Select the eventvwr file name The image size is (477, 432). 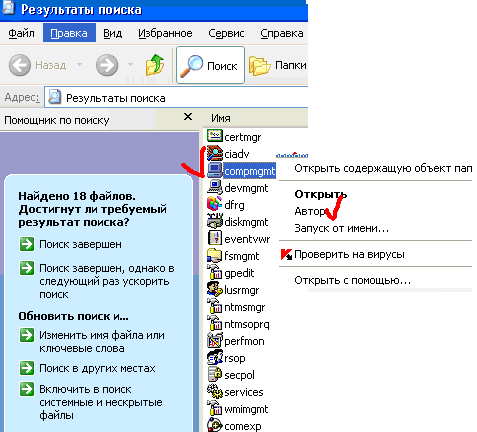(247, 239)
